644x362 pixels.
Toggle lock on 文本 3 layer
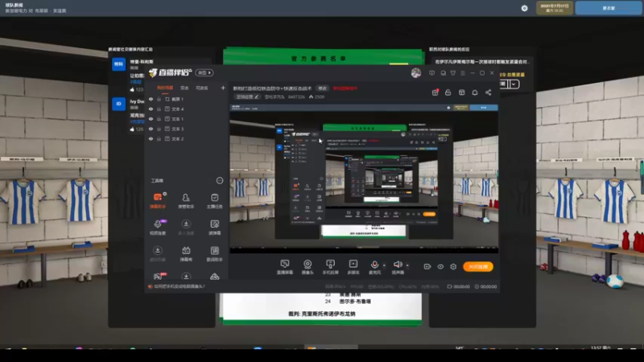pyautogui.click(x=159, y=129)
